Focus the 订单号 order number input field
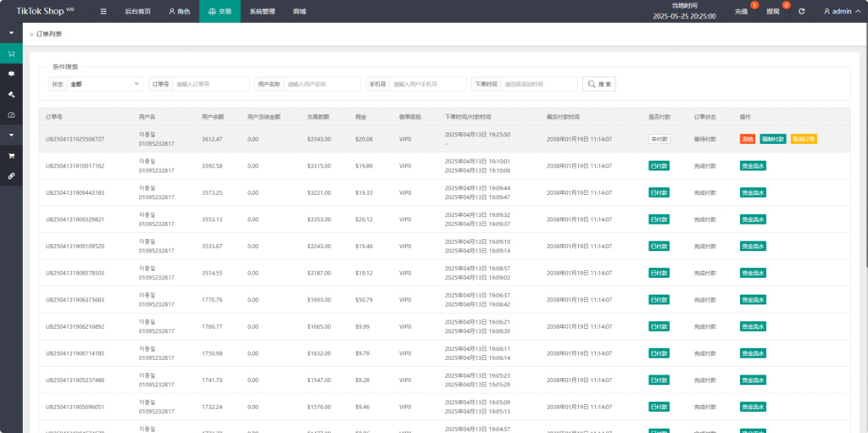Viewport: 868px width, 433px height. pos(211,84)
